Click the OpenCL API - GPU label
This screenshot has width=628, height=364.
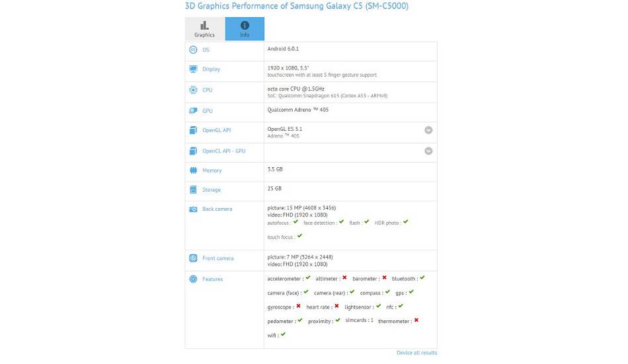pos(224,151)
